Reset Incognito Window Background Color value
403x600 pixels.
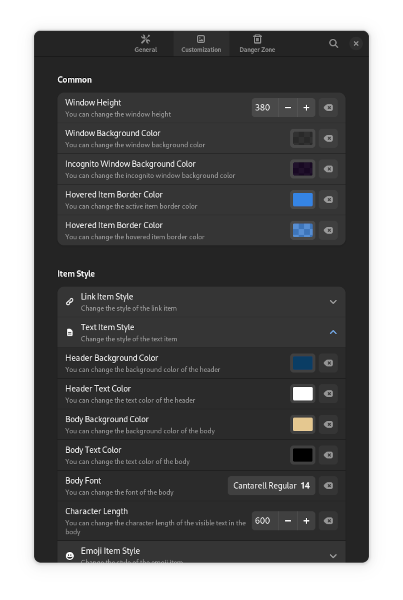pyautogui.click(x=328, y=169)
